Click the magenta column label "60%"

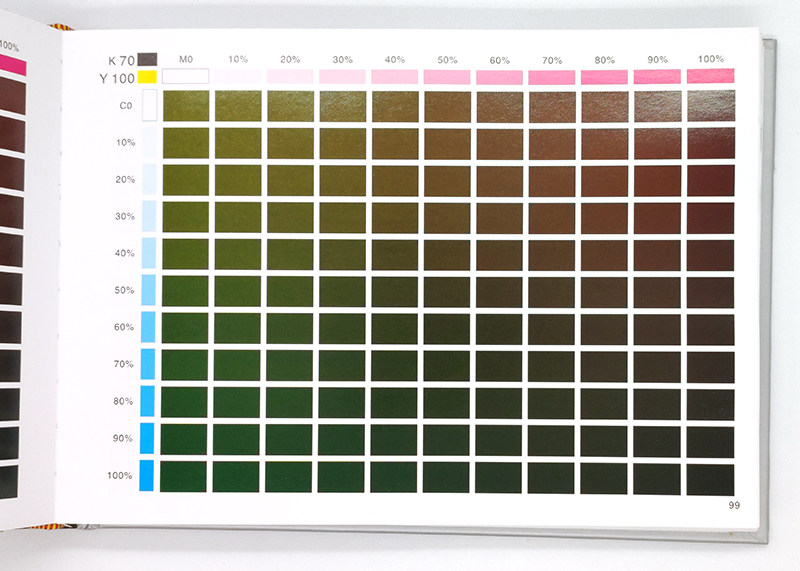[x=499, y=60]
